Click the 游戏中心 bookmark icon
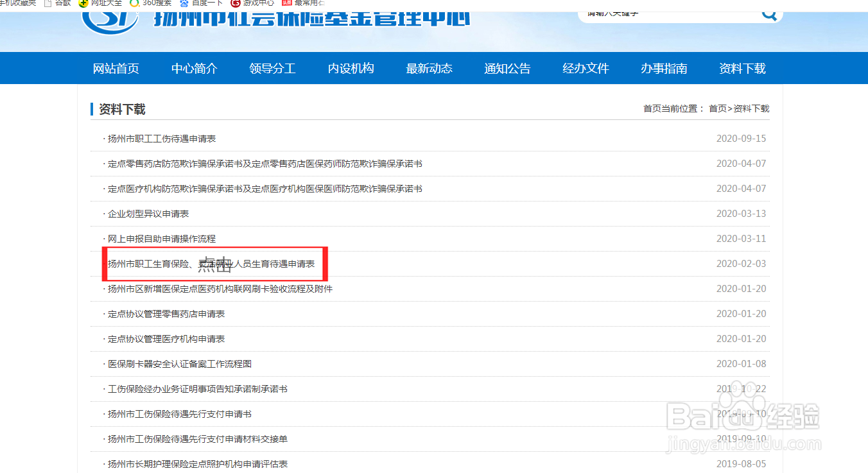This screenshot has width=868, height=473. [237, 3]
